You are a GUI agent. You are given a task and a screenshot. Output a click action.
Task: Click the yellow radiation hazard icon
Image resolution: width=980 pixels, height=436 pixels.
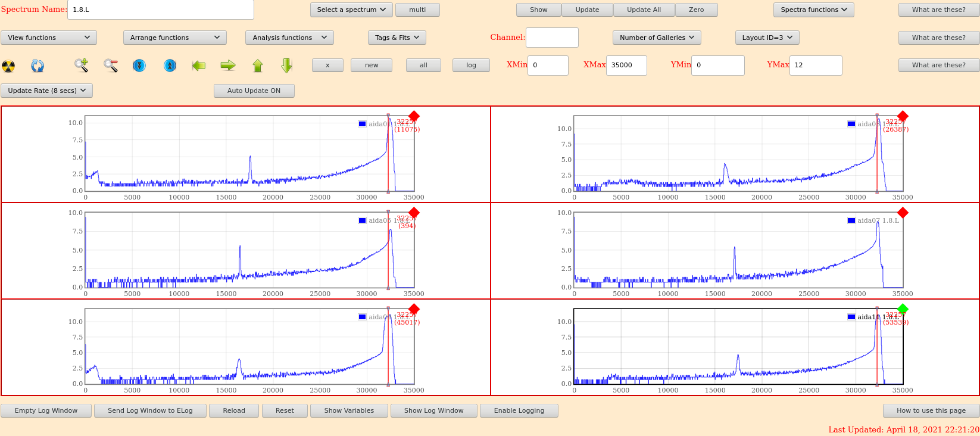click(x=8, y=66)
